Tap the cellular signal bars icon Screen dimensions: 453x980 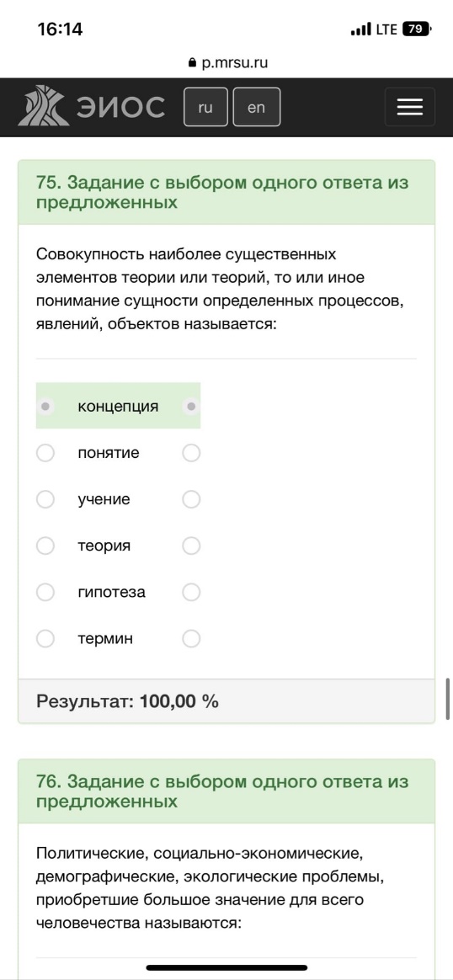[x=360, y=29]
